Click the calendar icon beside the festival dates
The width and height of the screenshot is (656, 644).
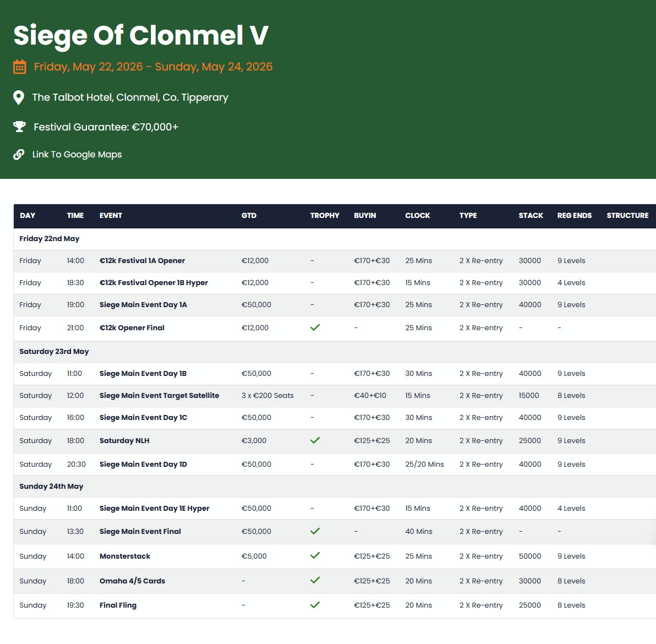[19, 67]
